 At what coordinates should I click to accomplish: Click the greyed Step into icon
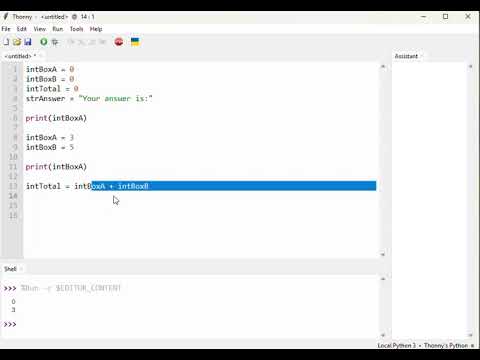click(x=81, y=42)
